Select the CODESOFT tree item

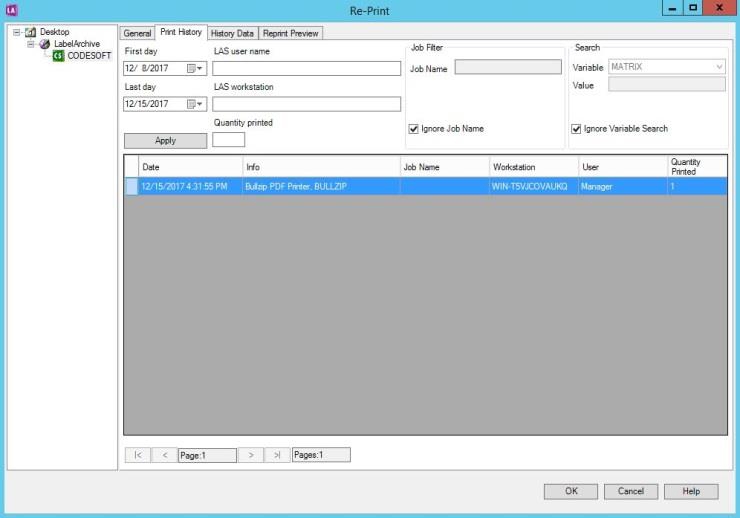pyautogui.click(x=89, y=56)
